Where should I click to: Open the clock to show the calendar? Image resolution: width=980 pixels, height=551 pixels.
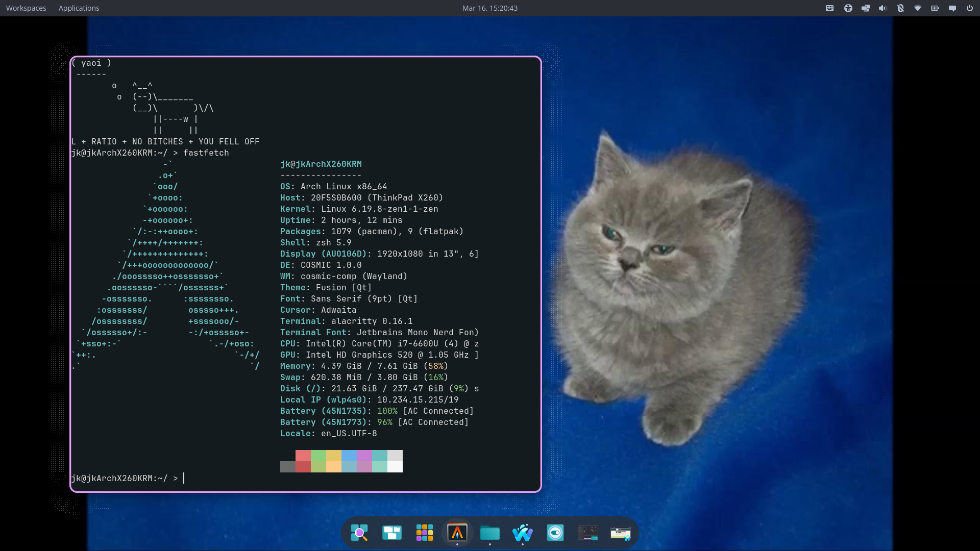[x=489, y=8]
